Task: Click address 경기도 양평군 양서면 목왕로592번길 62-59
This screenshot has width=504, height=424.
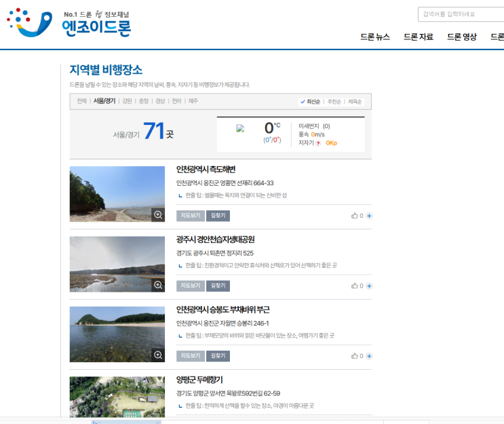Action: click(228, 393)
